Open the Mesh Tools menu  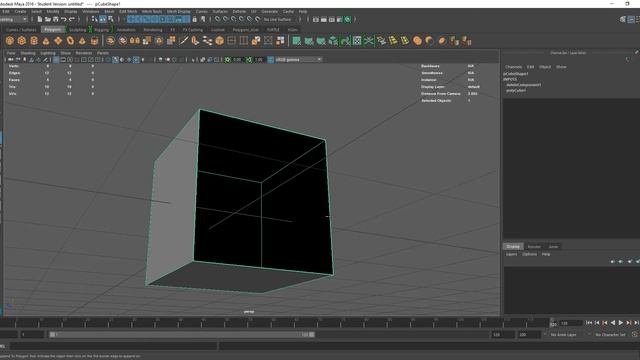[152, 11]
